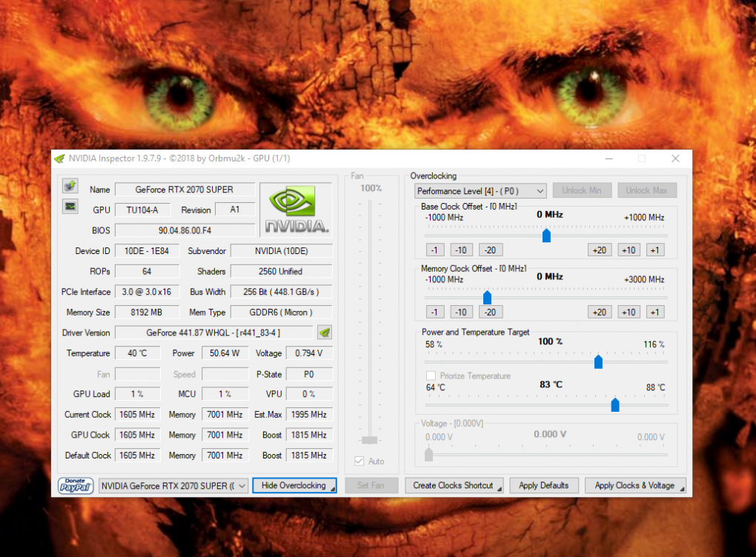Click +10 under Base Clock Offset
This screenshot has height=557, width=756.
[x=629, y=250]
